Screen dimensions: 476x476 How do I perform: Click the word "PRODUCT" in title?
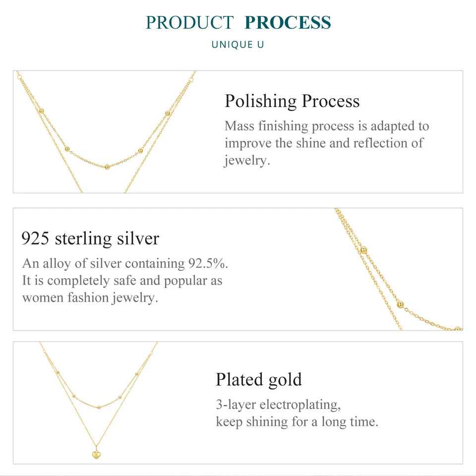pos(189,23)
